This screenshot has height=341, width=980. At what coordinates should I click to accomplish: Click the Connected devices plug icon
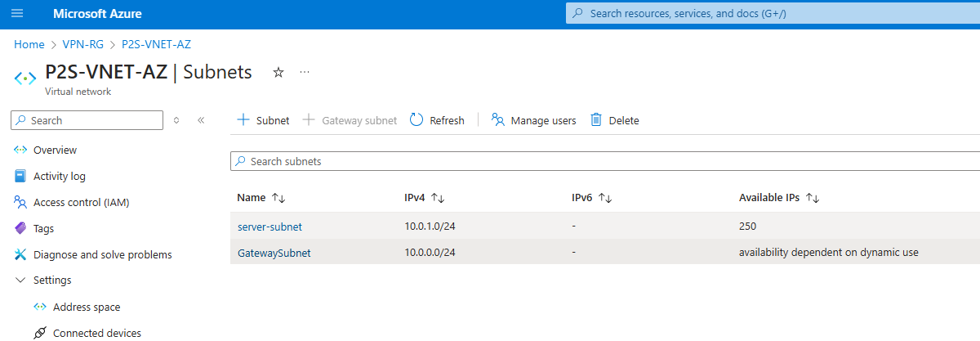point(40,333)
